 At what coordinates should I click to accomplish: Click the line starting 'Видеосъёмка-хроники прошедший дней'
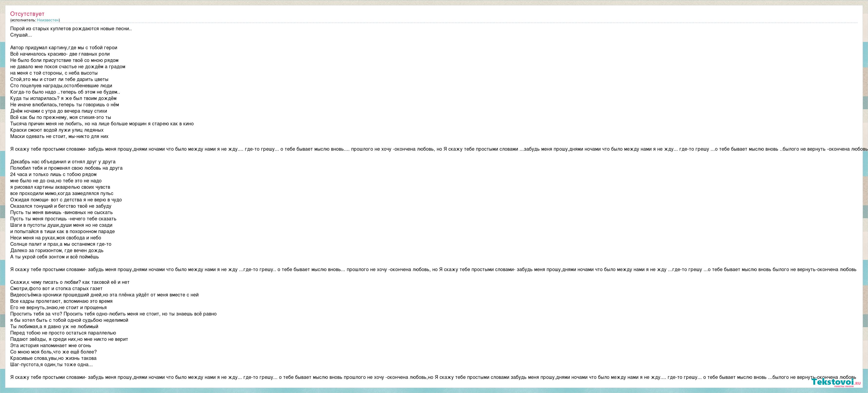pyautogui.click(x=105, y=295)
